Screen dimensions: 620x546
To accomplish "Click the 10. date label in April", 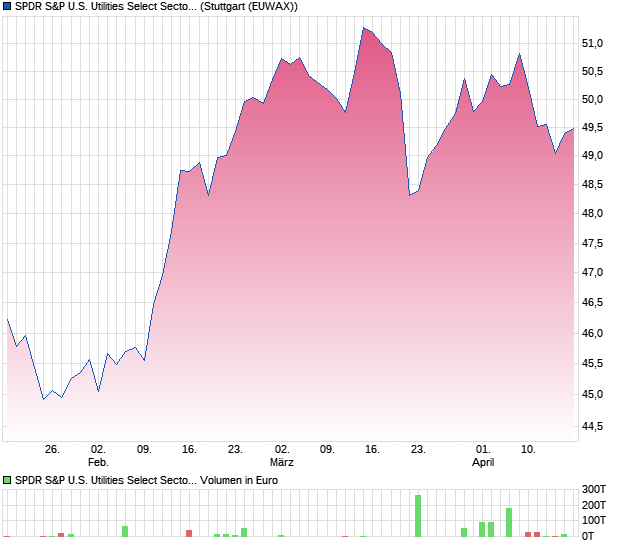I will tap(528, 450).
